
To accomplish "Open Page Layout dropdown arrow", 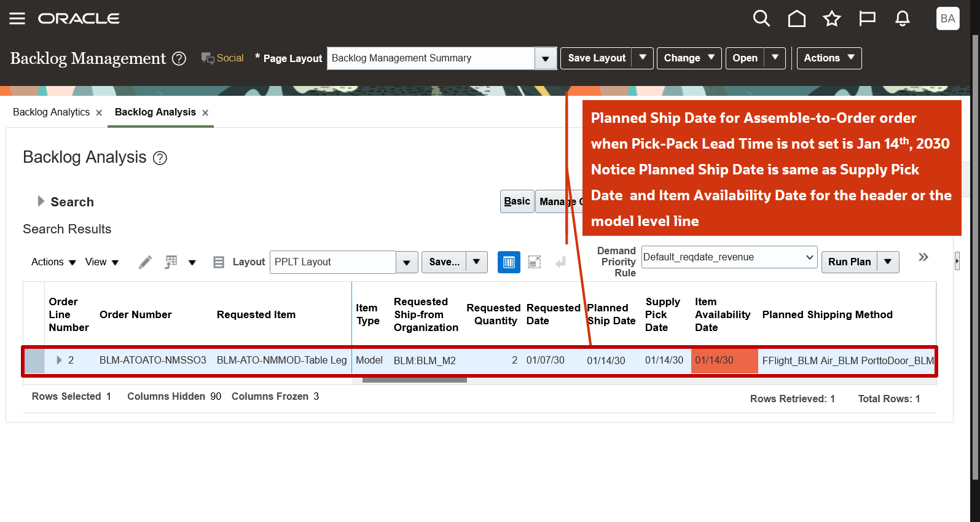I will coord(545,58).
